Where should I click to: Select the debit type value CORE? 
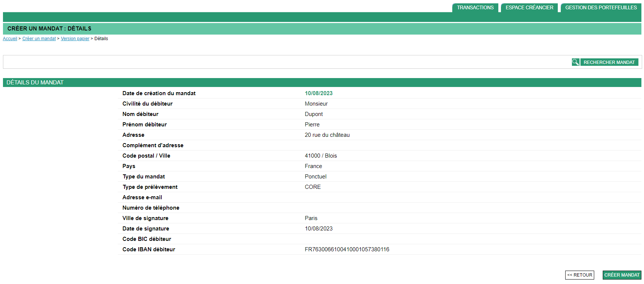(313, 187)
